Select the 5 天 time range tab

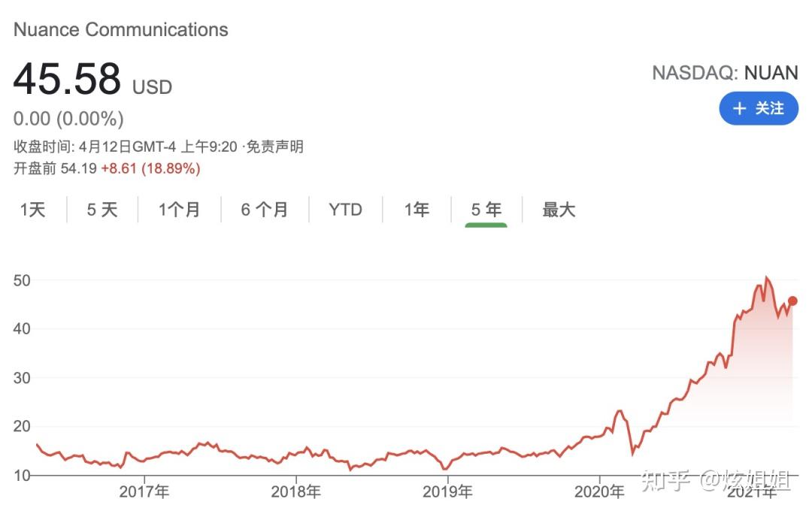coord(102,210)
